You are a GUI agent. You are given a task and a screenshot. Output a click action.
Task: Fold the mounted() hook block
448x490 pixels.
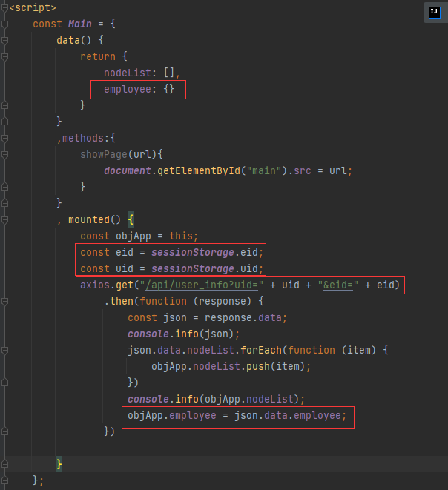pos(4,220)
